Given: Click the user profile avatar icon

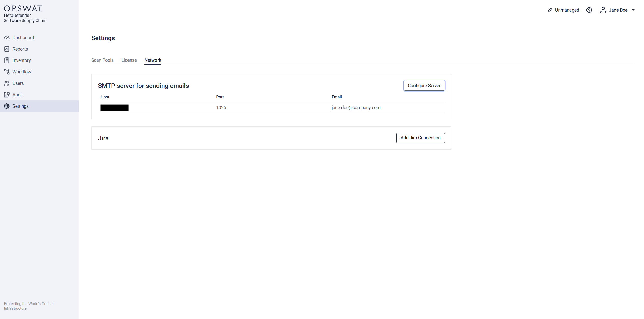Looking at the screenshot, I should (x=603, y=10).
